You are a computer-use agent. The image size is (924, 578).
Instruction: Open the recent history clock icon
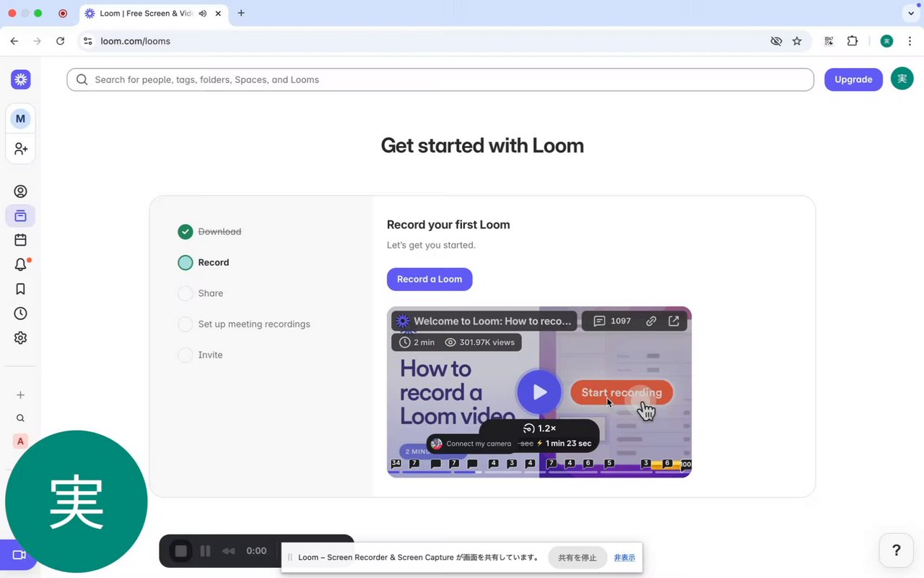point(20,314)
